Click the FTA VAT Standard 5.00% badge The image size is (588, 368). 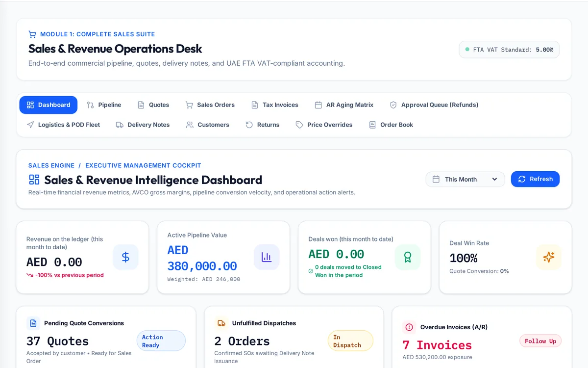coord(509,50)
